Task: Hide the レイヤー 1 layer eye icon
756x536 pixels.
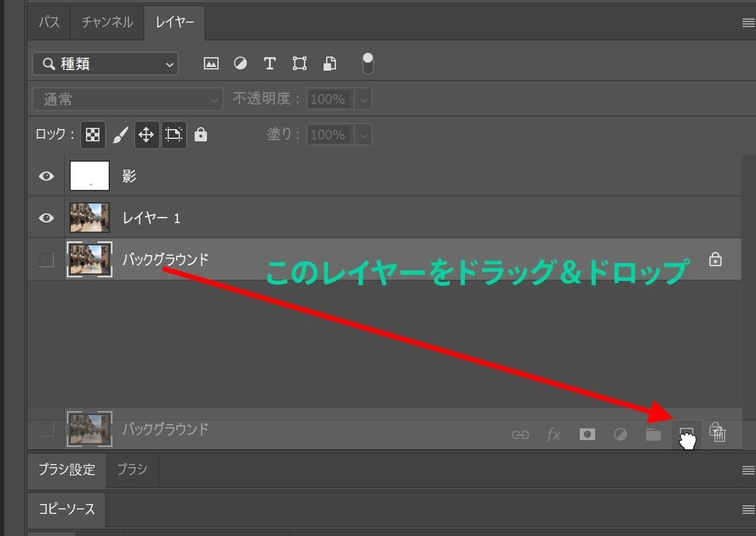Action: pos(46,218)
